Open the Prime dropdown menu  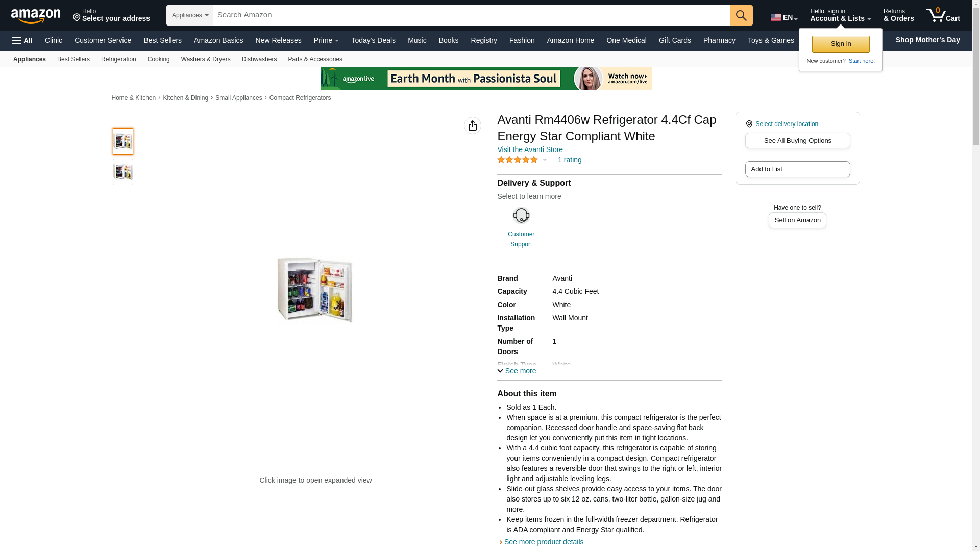[x=326, y=40]
